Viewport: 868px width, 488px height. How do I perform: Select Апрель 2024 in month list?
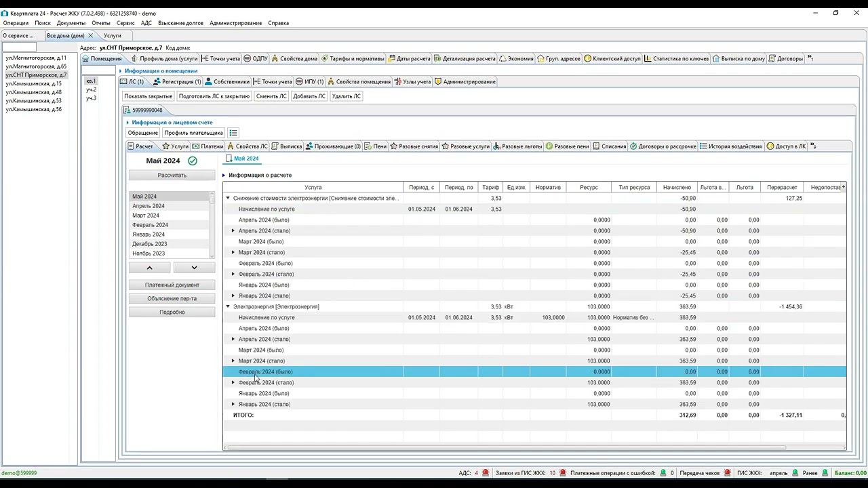click(x=149, y=206)
